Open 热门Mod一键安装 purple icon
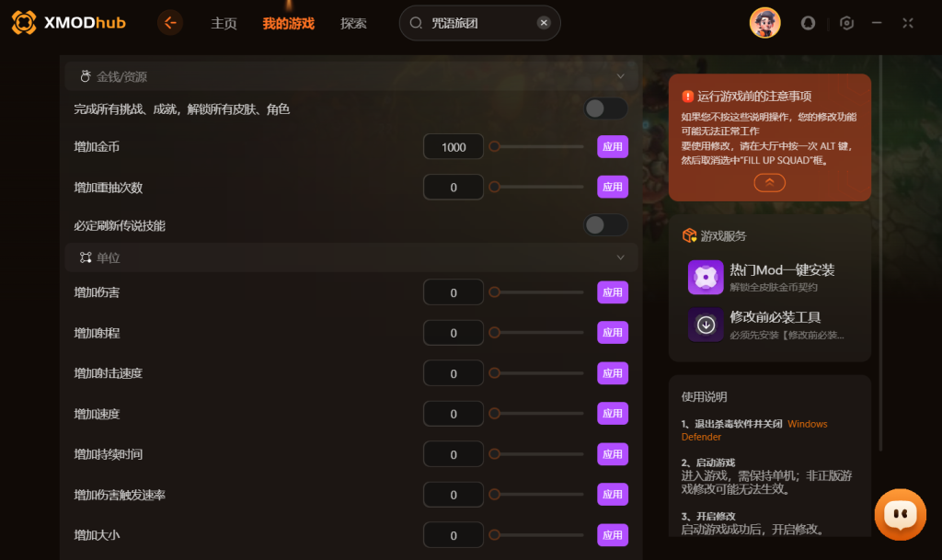 [x=706, y=277]
